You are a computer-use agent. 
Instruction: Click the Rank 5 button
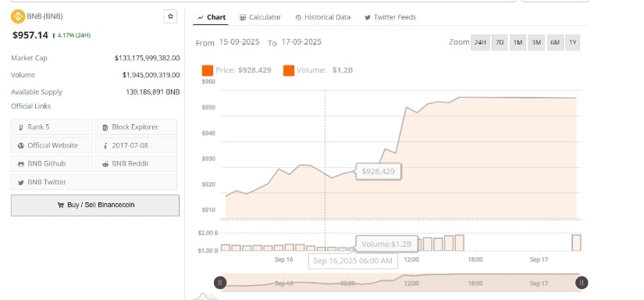point(52,127)
